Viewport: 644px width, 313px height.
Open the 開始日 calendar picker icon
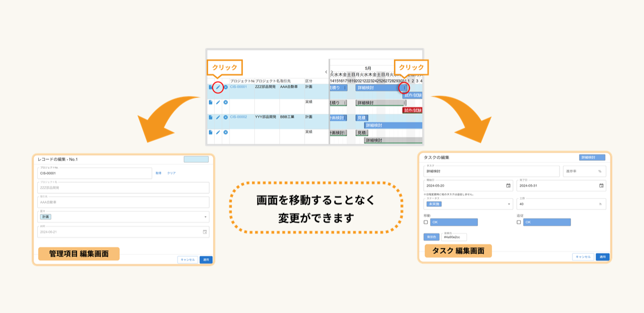tap(508, 186)
